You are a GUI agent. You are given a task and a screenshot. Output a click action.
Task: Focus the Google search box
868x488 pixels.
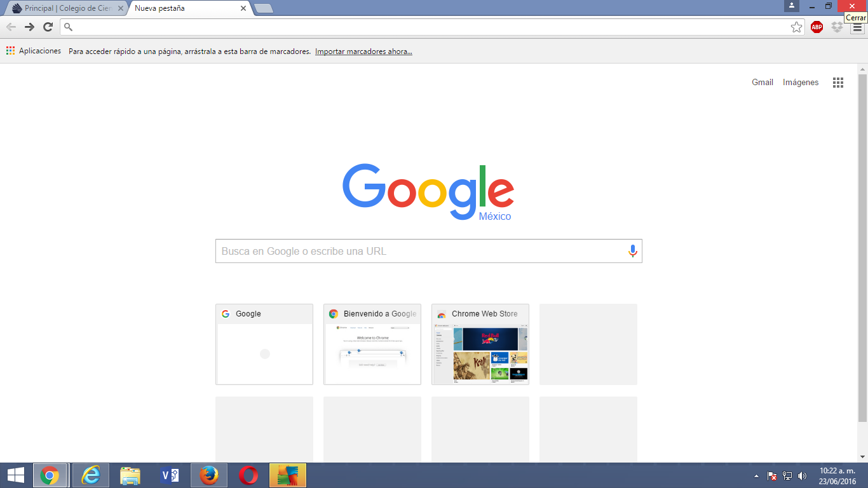click(x=429, y=251)
